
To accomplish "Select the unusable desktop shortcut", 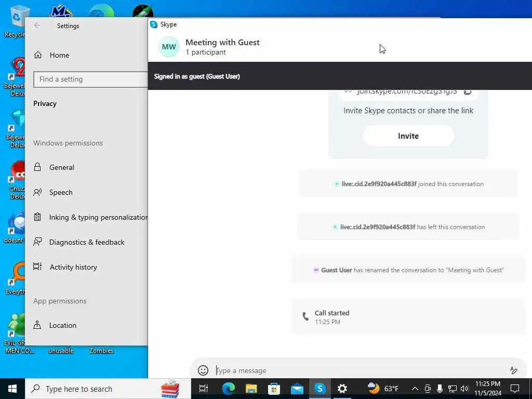I will [x=61, y=351].
